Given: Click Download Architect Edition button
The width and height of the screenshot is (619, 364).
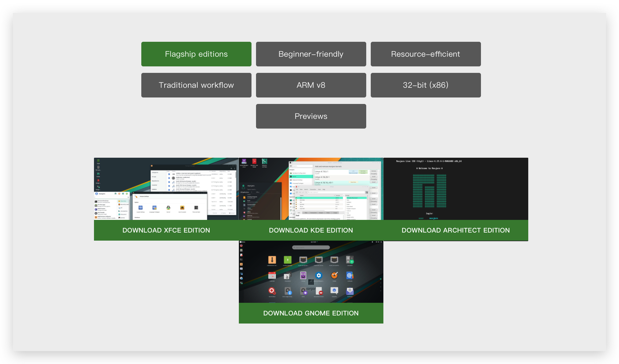Looking at the screenshot, I should pyautogui.click(x=456, y=230).
